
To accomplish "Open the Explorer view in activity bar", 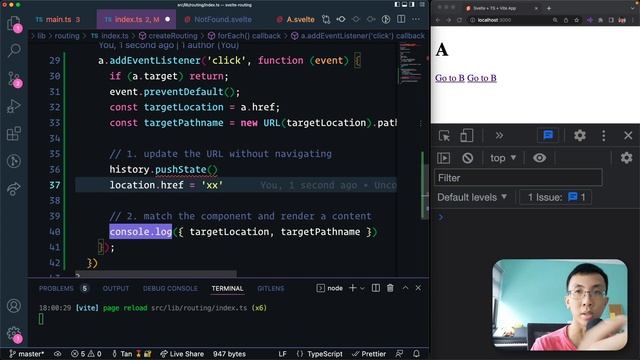I will click(14, 23).
